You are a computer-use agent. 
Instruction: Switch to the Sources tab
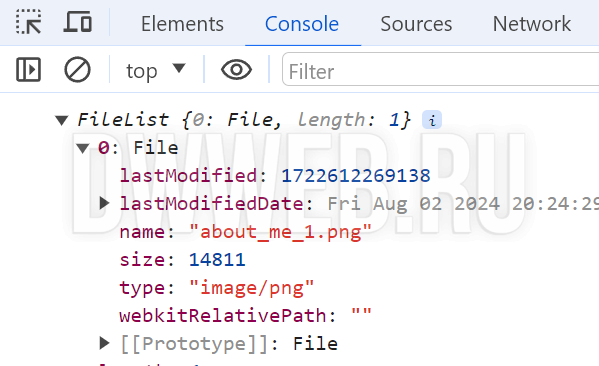[416, 24]
